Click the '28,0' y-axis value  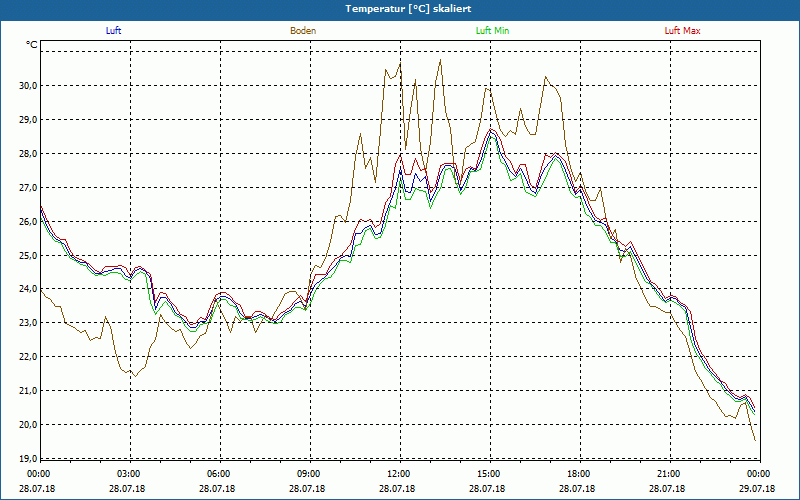29,154
